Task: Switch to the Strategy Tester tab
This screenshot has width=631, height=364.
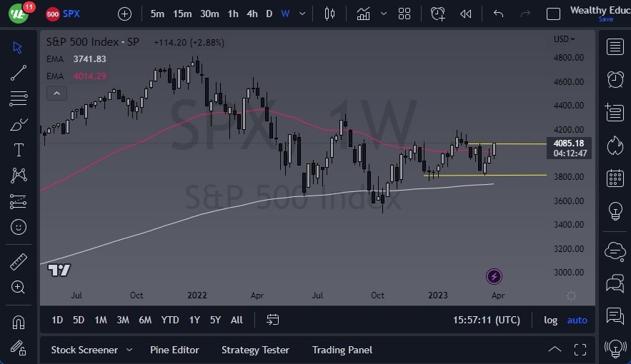Action: pos(255,350)
